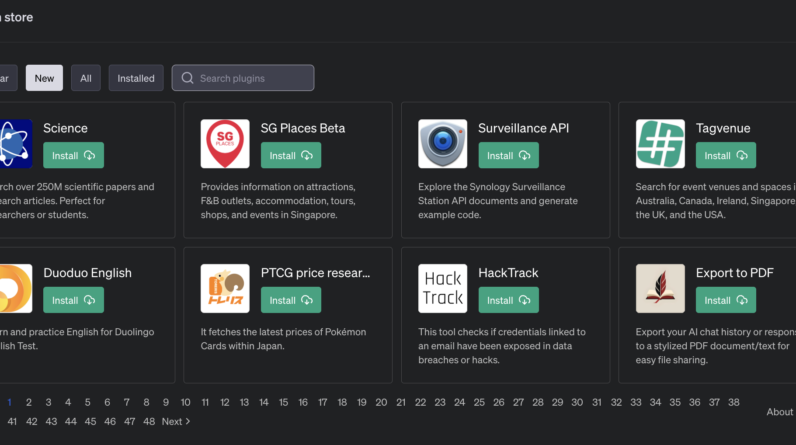Go to page 46
This screenshot has height=445, width=796.
pyautogui.click(x=110, y=422)
